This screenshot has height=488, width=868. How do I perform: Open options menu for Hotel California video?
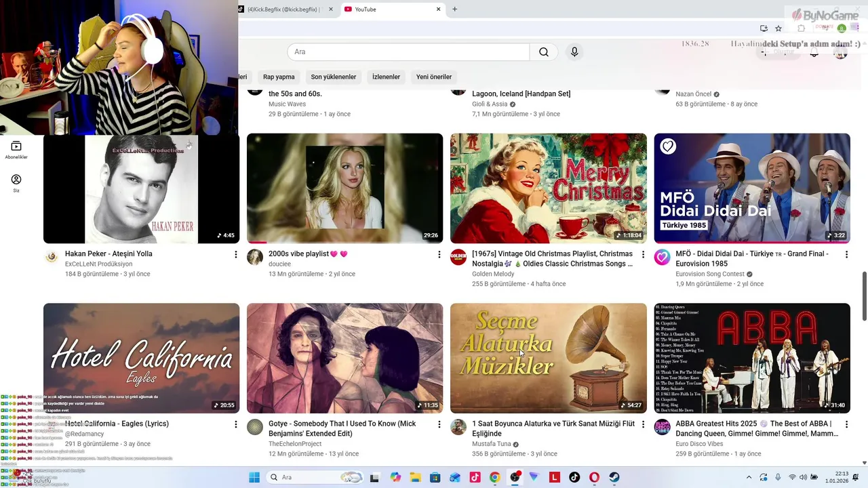(236, 424)
